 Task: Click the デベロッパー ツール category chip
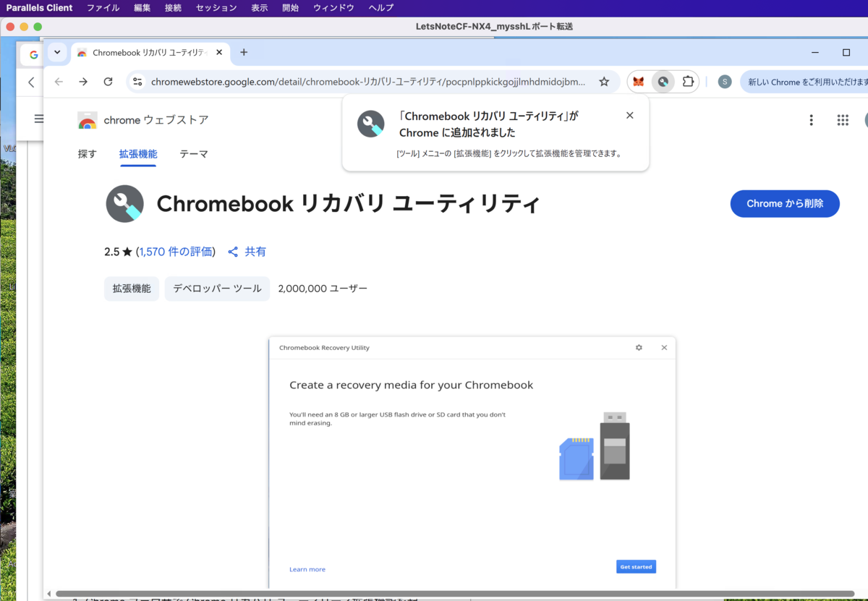coord(217,289)
